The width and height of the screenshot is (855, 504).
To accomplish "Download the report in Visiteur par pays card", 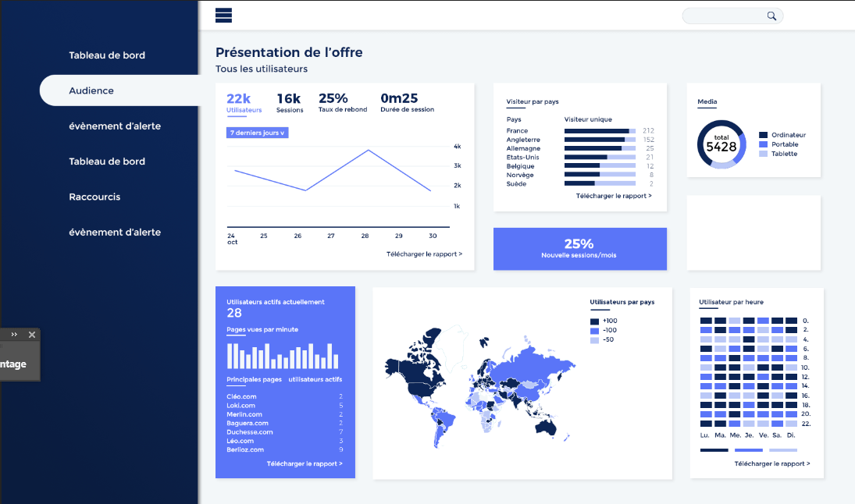I will tap(614, 196).
